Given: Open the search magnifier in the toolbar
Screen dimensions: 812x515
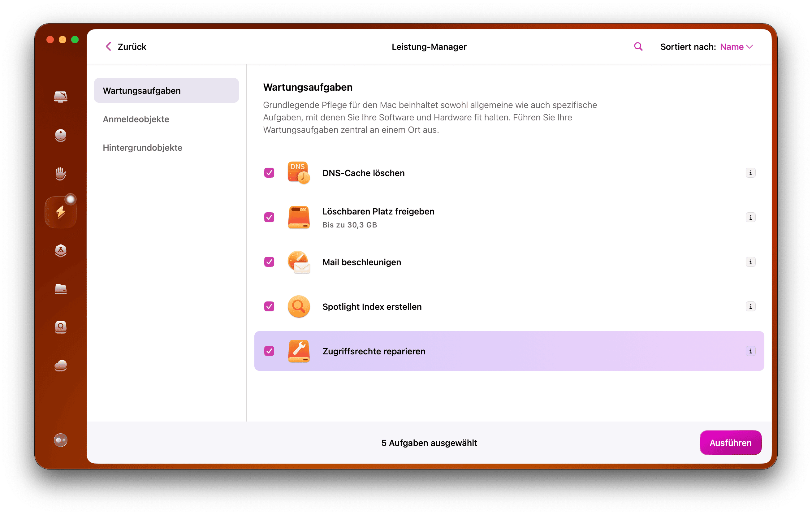Looking at the screenshot, I should pos(638,46).
